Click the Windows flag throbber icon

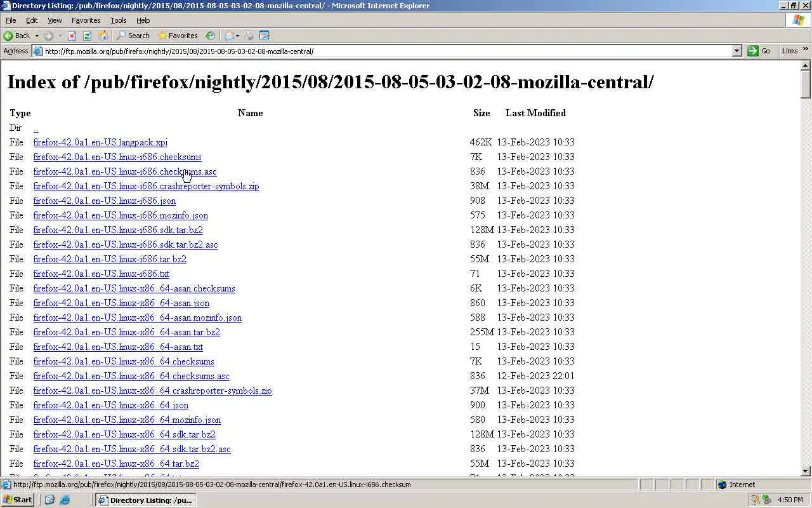[799, 20]
